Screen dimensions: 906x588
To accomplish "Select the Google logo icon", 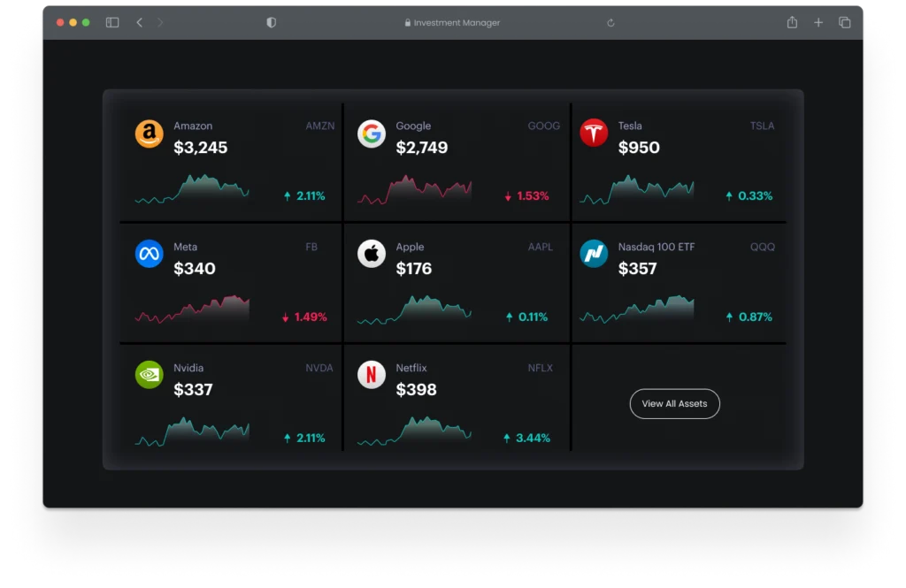I will click(x=372, y=134).
